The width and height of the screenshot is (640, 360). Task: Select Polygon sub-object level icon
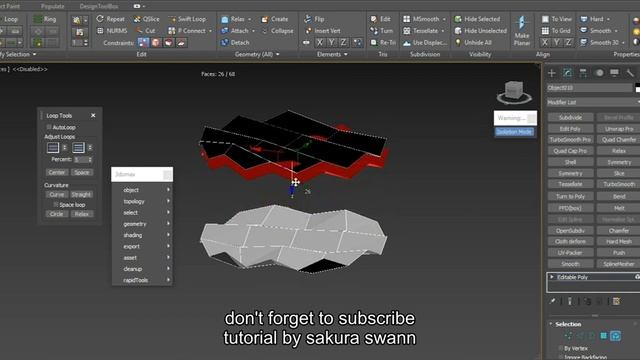pos(604,336)
